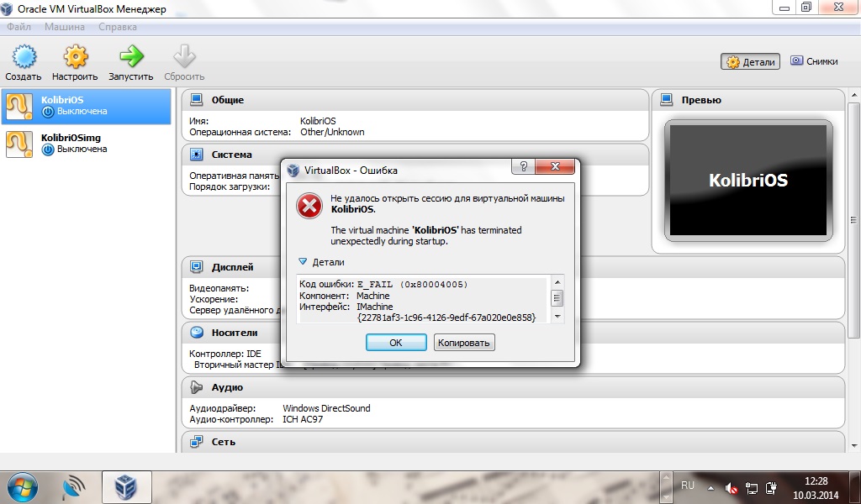This screenshot has width=861, height=504.
Task: Open the Windows Start menu orb
Action: tap(23, 486)
